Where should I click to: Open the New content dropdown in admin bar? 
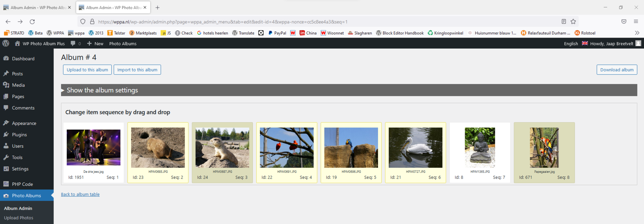(95, 43)
